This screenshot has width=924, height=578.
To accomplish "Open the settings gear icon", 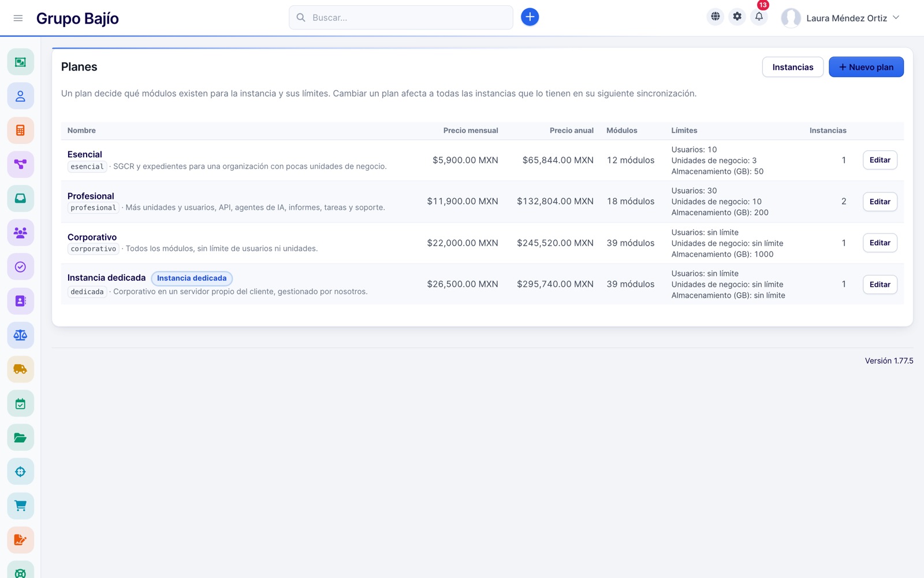I will (x=737, y=17).
